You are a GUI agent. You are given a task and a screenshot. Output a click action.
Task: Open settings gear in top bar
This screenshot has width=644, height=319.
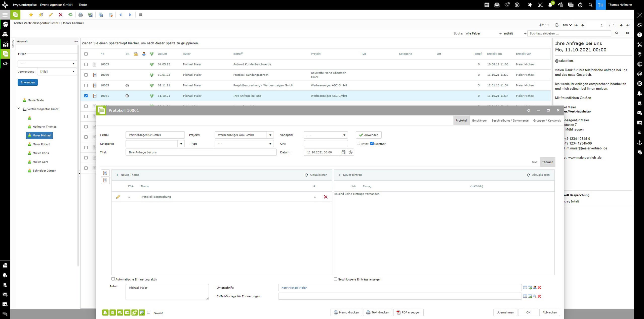[x=517, y=5]
